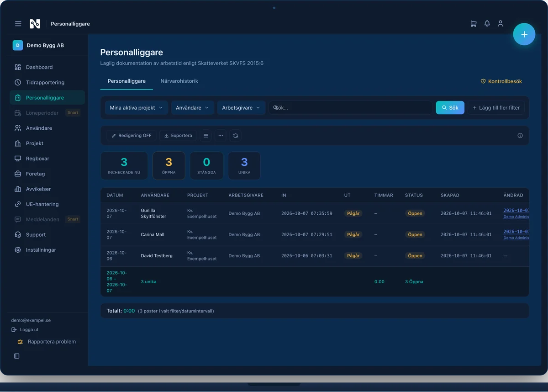Open Tidrapportering in sidebar
The image size is (548, 392).
[x=47, y=82]
